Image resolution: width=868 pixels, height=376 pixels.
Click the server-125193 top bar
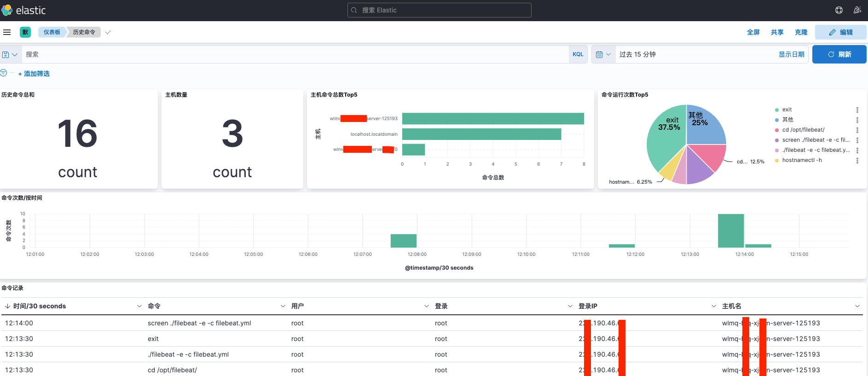click(x=493, y=119)
